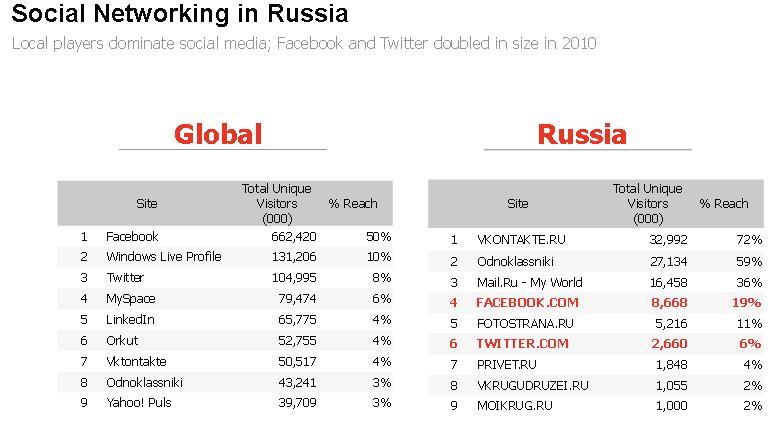The height and width of the screenshot is (422, 778).
Task: Select the Windows Live Profile row
Action: coord(225,257)
